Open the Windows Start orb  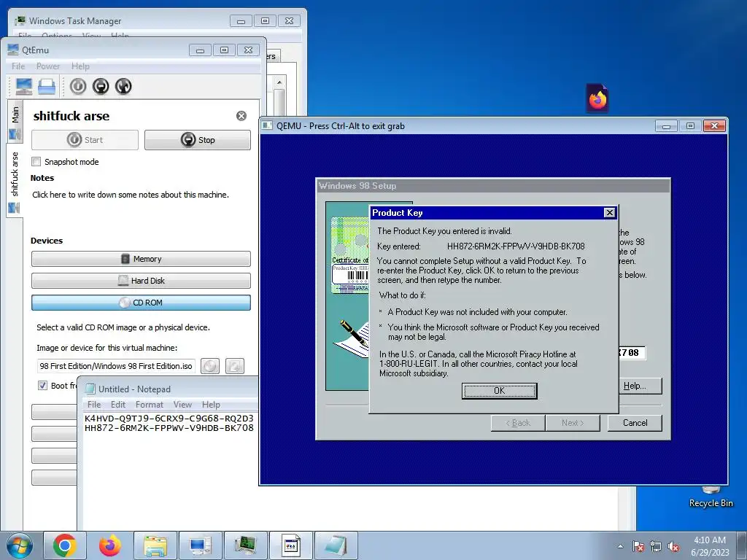point(20,545)
